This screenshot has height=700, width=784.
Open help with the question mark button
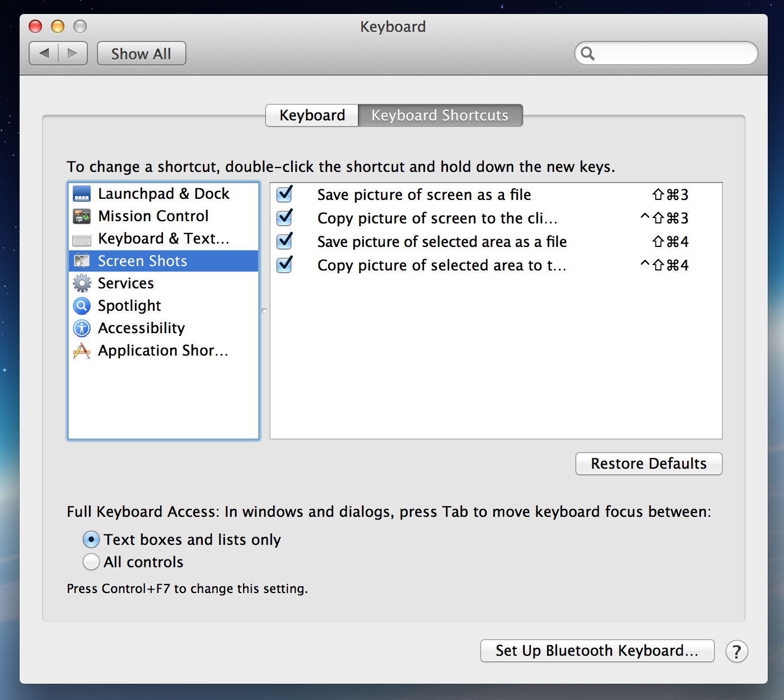click(x=736, y=651)
